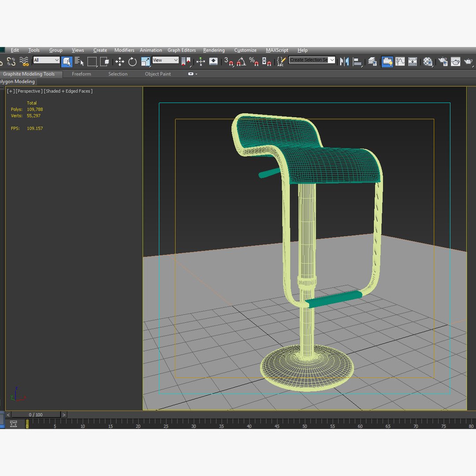The width and height of the screenshot is (476, 476).
Task: Click the Bind to Space Warp icon
Action: click(24, 62)
